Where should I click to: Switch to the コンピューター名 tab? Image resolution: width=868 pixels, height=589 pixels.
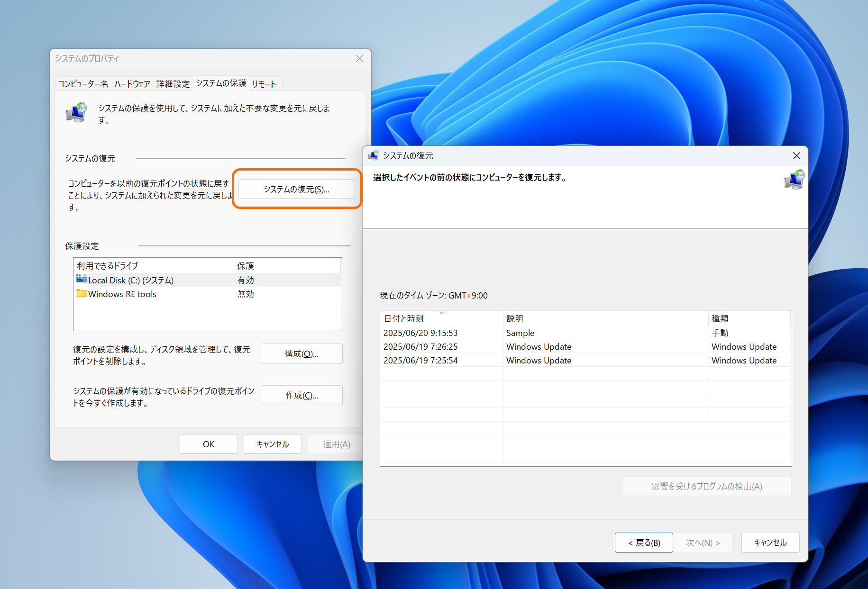click(x=83, y=83)
